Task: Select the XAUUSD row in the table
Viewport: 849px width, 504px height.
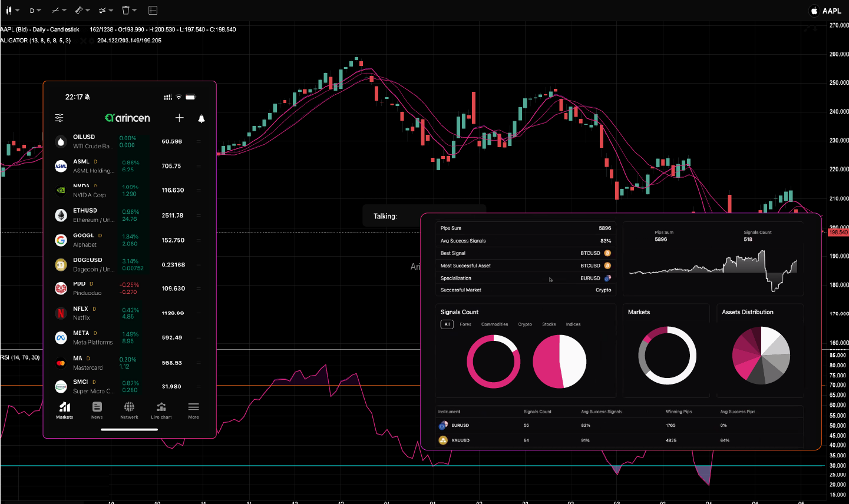Action: 620,440
